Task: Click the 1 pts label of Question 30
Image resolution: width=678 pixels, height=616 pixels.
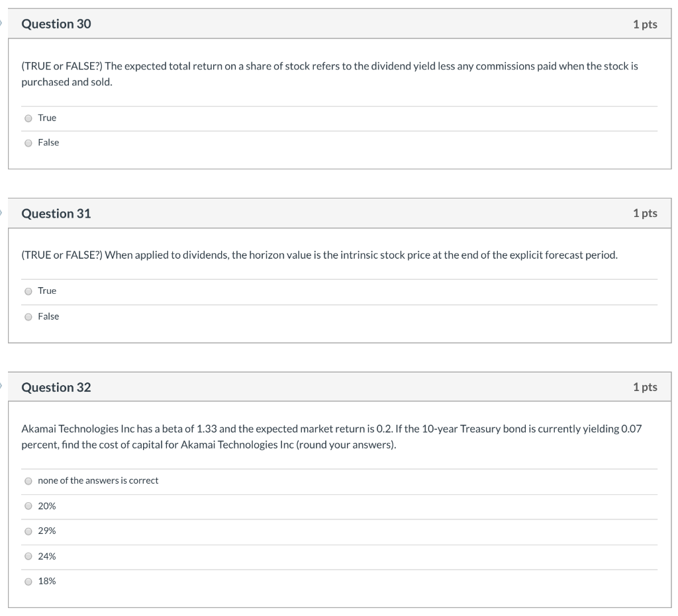Action: 644,24
